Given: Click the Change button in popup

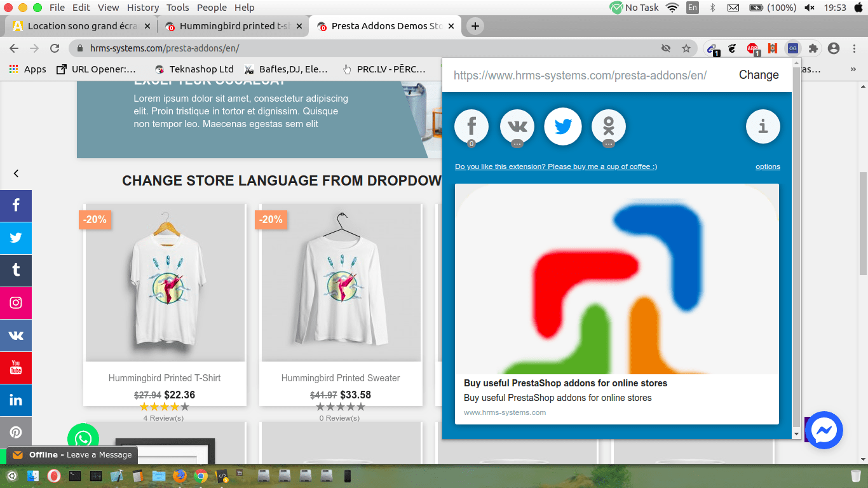Looking at the screenshot, I should [758, 75].
